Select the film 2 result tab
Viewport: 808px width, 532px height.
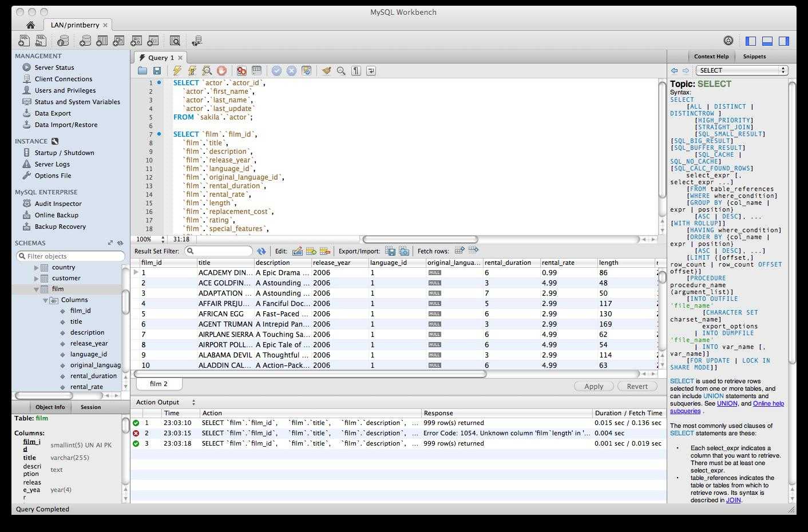tap(159, 384)
